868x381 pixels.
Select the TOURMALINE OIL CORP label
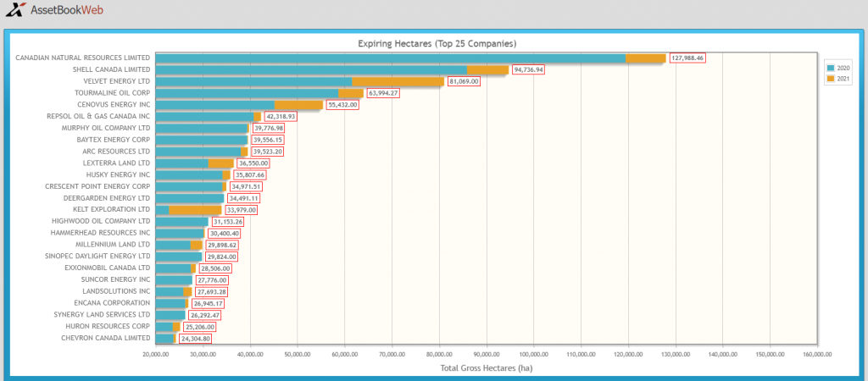(113, 93)
